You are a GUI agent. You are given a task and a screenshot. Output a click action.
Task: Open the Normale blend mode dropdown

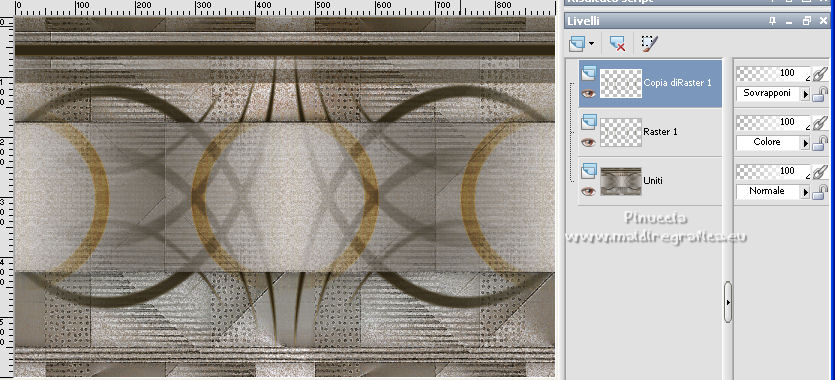pos(806,192)
